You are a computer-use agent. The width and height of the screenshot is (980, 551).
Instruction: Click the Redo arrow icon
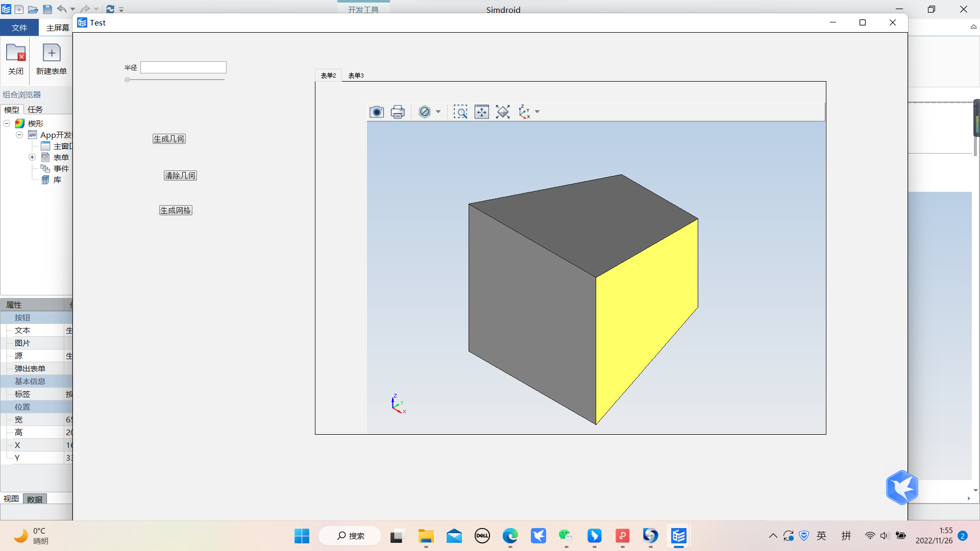(85, 9)
